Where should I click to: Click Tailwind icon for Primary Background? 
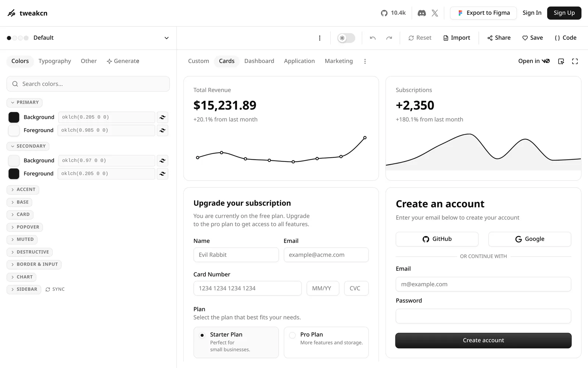162,117
